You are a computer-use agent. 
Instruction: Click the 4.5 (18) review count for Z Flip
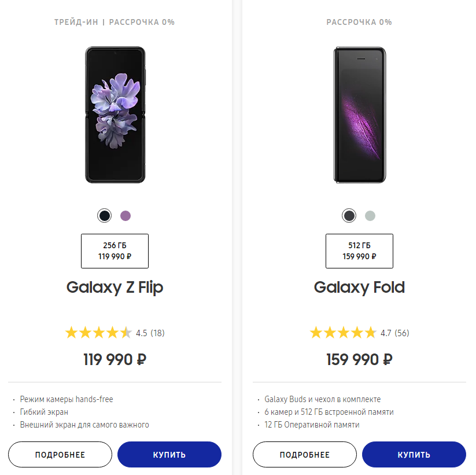pos(152,332)
